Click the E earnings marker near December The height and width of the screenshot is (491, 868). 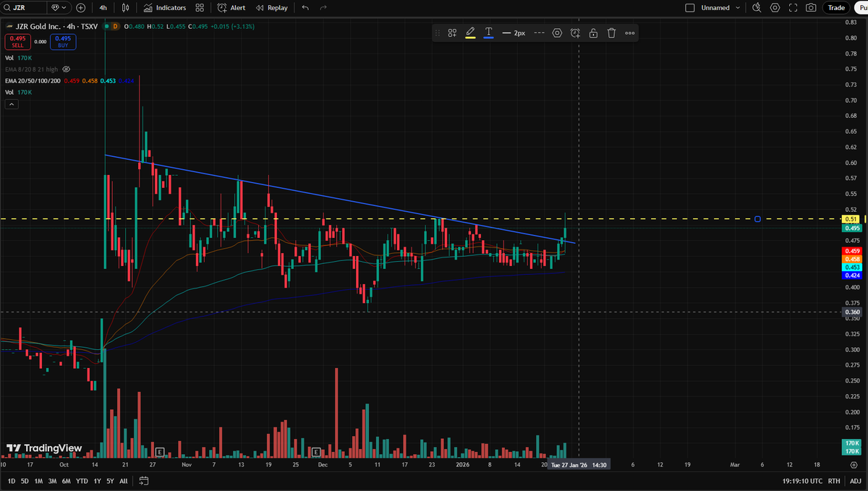(316, 452)
